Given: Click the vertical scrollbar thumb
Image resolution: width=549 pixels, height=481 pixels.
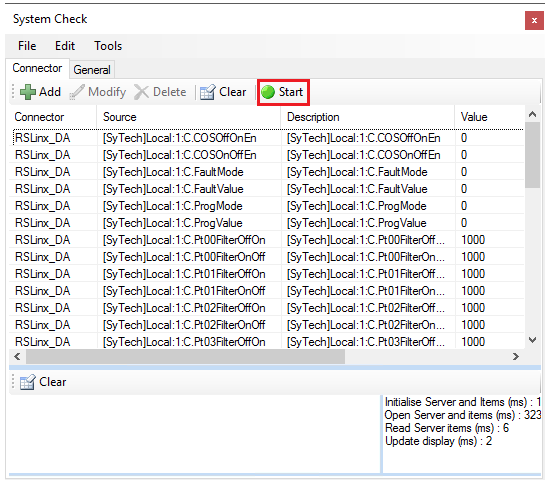Looking at the screenshot, I should (533, 155).
